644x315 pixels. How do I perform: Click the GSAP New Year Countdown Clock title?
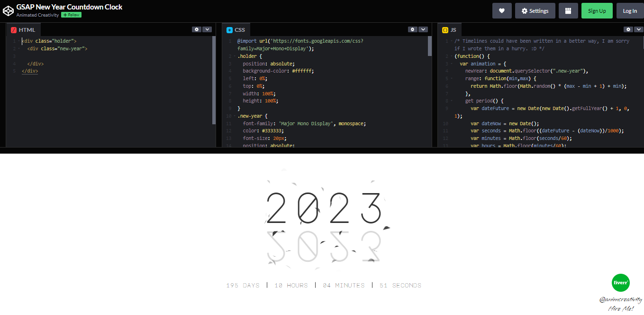click(x=69, y=7)
